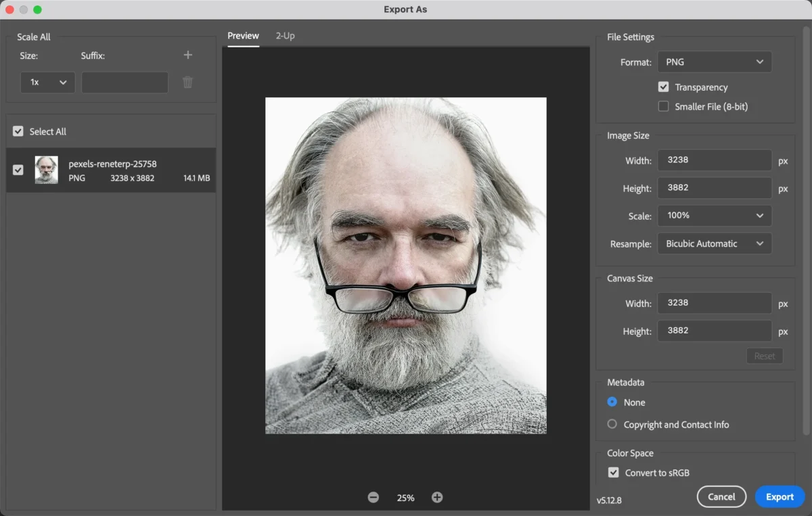Click the Export button
The width and height of the screenshot is (812, 516).
[x=780, y=497]
